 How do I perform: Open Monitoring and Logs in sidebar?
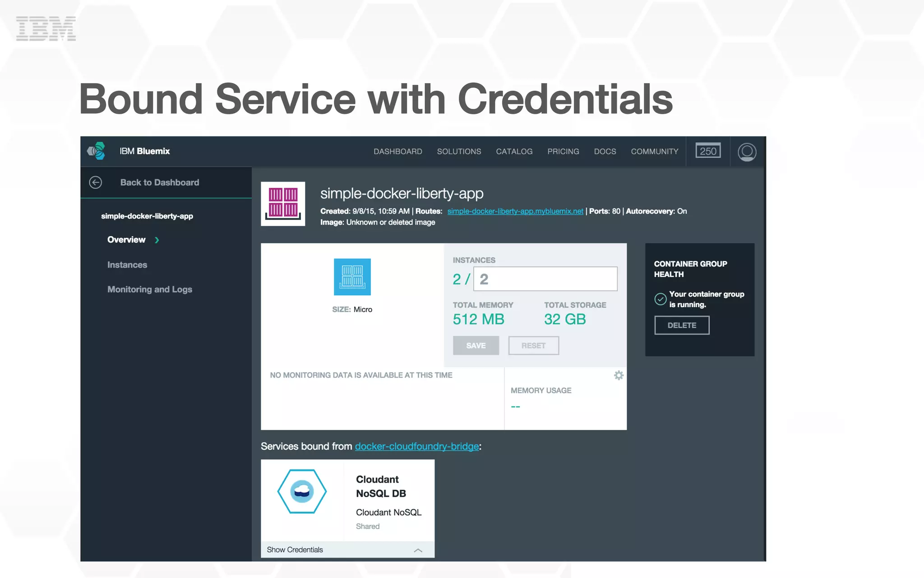click(150, 289)
